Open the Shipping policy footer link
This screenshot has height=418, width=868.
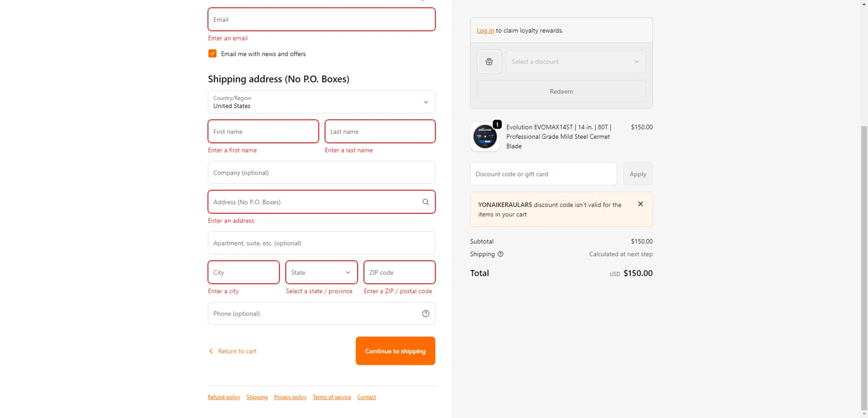[257, 397]
